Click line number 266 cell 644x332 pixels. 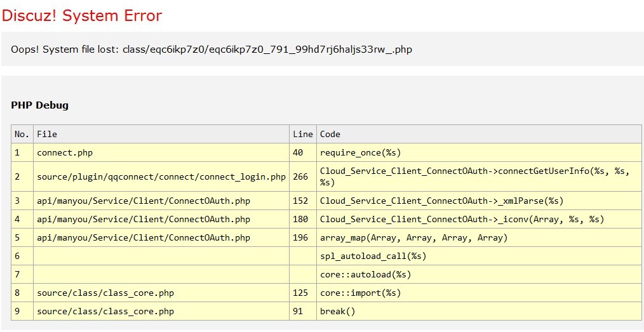pyautogui.click(x=300, y=176)
